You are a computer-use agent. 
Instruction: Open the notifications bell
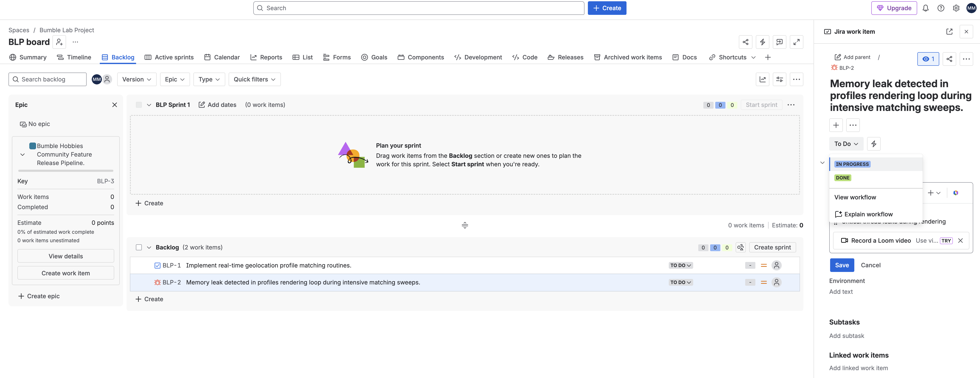pos(926,8)
